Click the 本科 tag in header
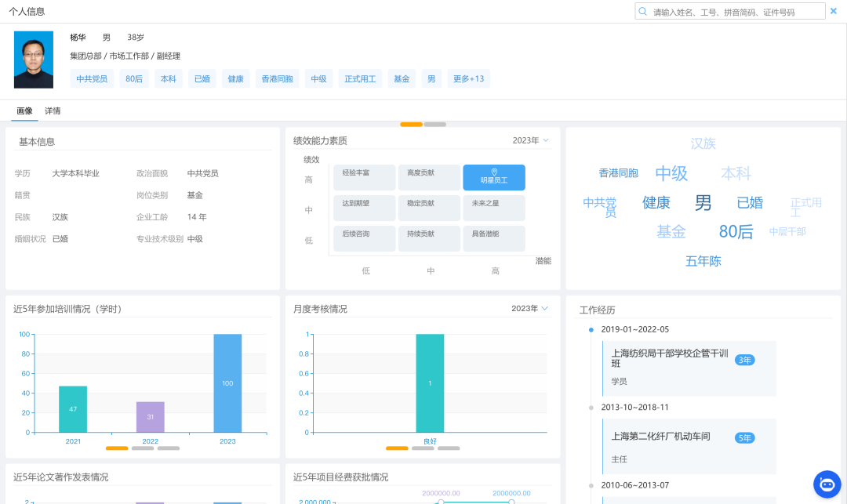 168,79
